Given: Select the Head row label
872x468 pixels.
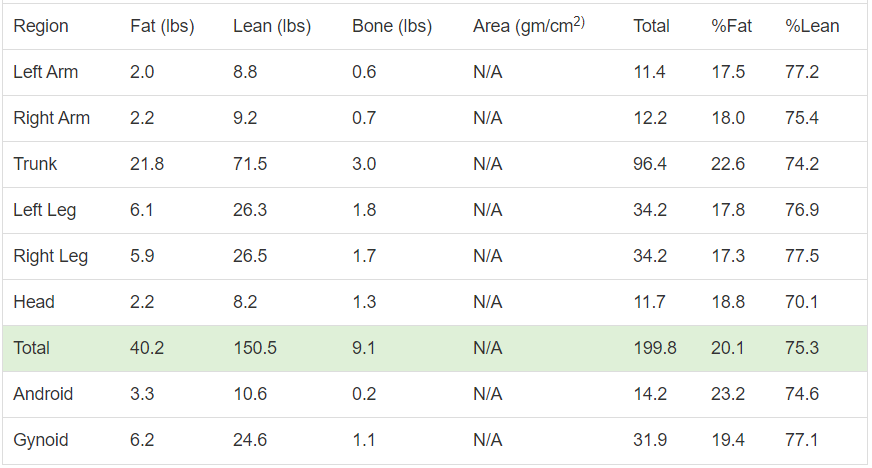Looking at the screenshot, I should [34, 302].
